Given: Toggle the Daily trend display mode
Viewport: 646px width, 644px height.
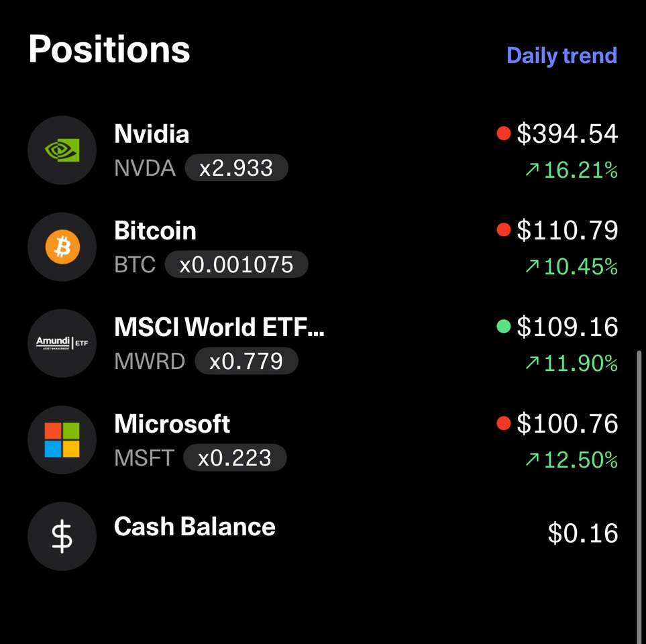Looking at the screenshot, I should point(561,56).
